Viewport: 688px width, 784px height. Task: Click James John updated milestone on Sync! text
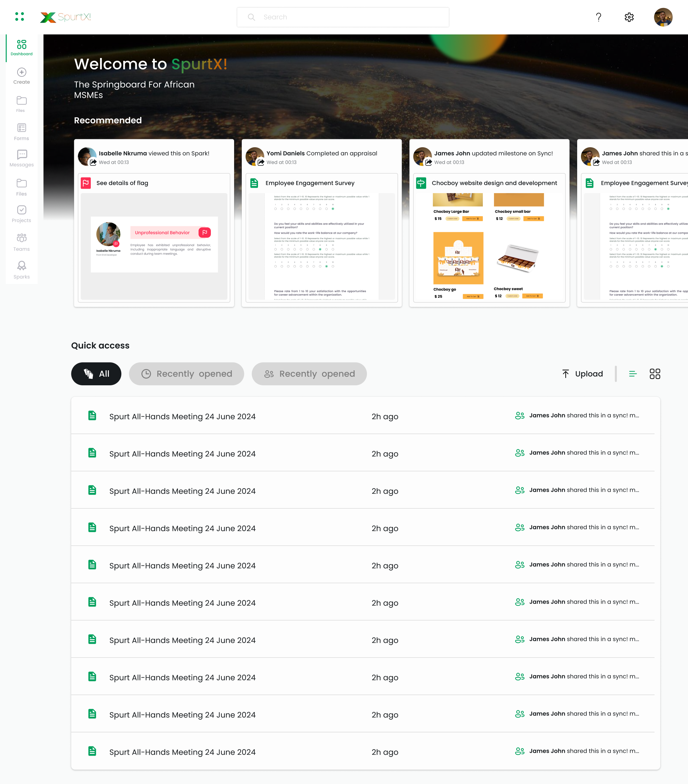point(493,153)
